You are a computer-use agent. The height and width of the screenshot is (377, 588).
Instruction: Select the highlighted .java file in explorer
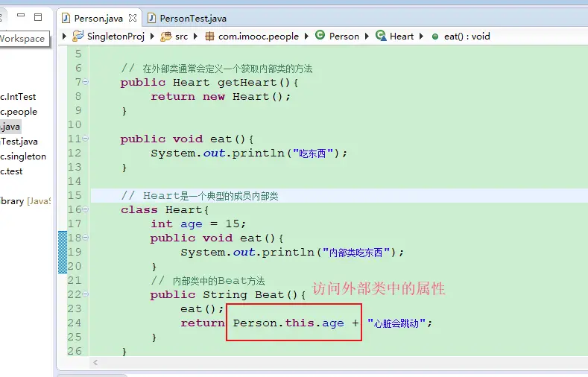10,127
